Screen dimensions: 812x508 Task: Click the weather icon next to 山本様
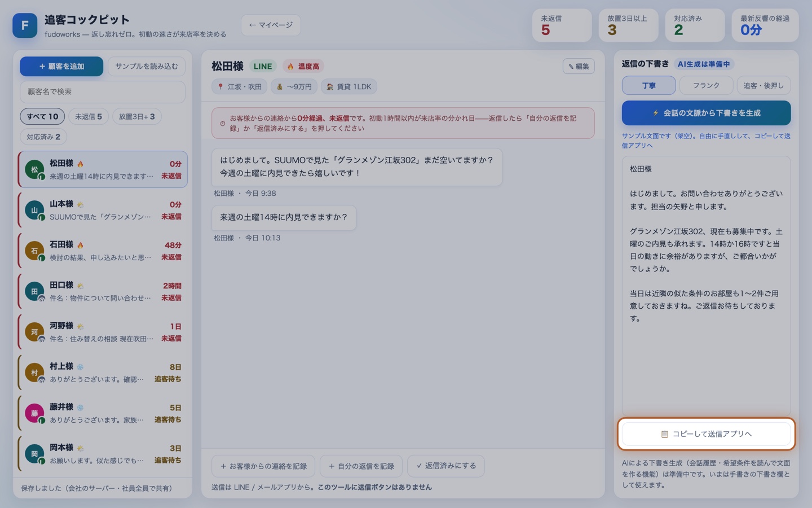coord(80,204)
